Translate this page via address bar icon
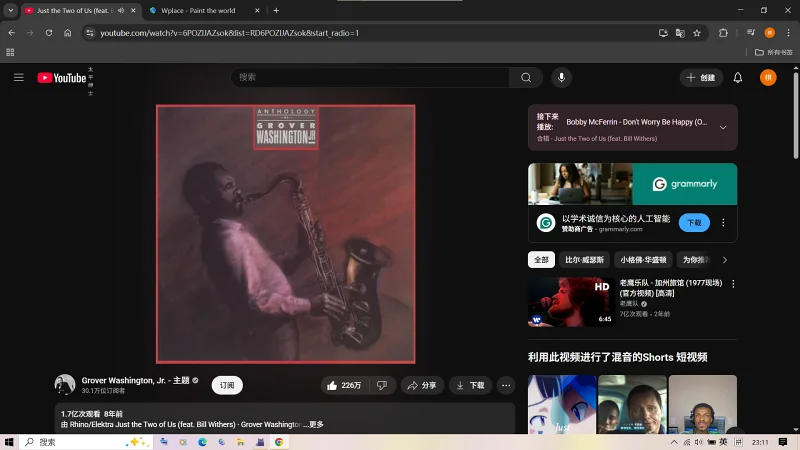 point(680,33)
